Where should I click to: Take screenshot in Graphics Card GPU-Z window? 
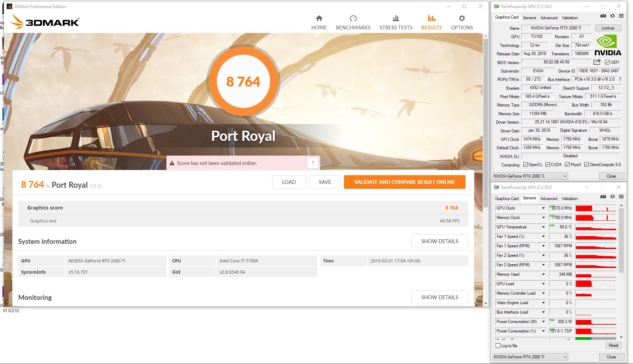click(603, 16)
